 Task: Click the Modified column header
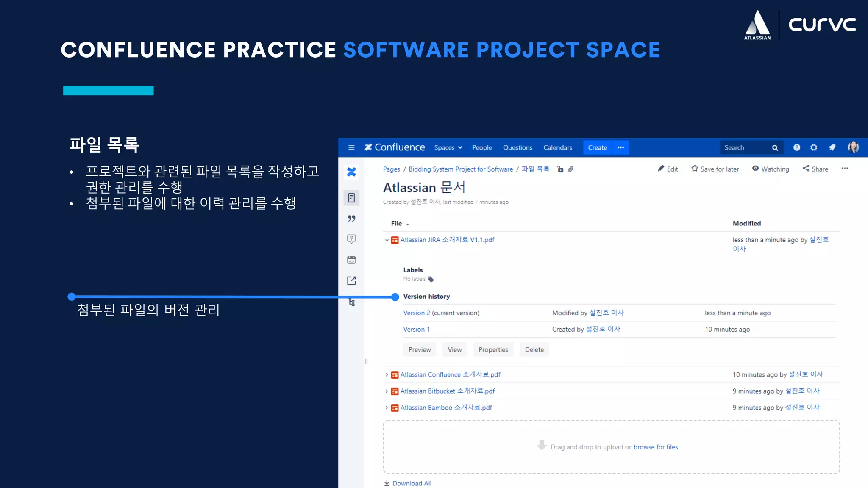[x=747, y=223]
